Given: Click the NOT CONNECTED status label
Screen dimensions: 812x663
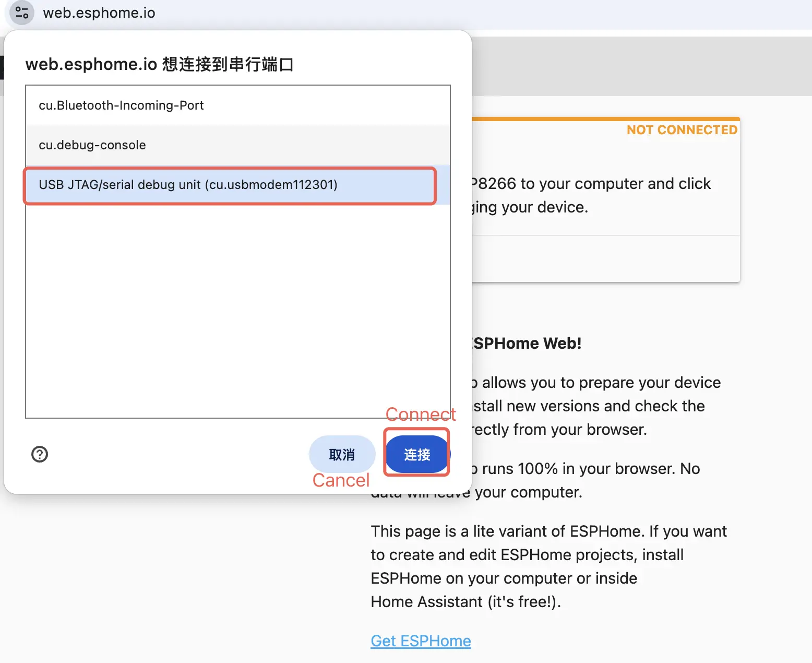Looking at the screenshot, I should 682,130.
